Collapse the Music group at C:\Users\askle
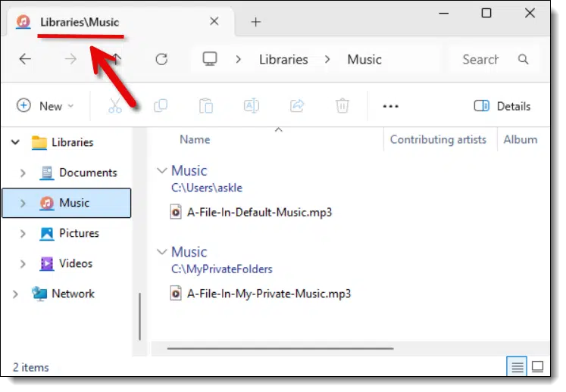Viewport: 566px width, 392px height. point(160,171)
